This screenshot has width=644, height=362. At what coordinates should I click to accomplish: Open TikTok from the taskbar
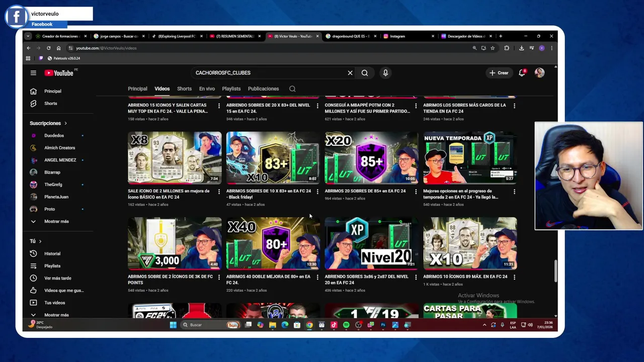tap(334, 325)
